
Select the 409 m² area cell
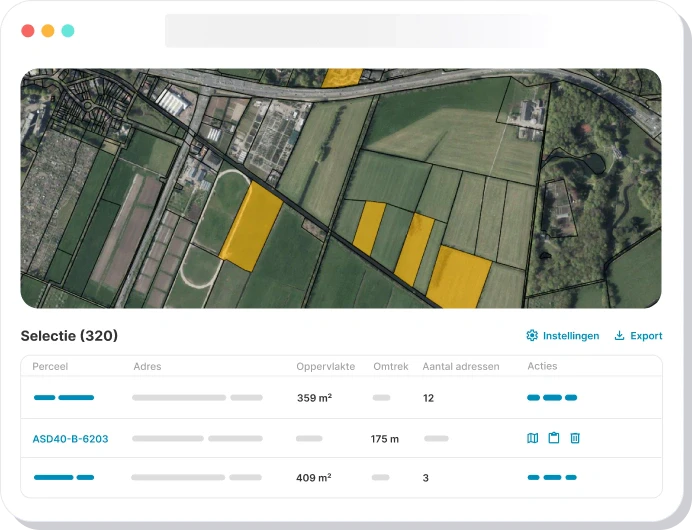314,477
